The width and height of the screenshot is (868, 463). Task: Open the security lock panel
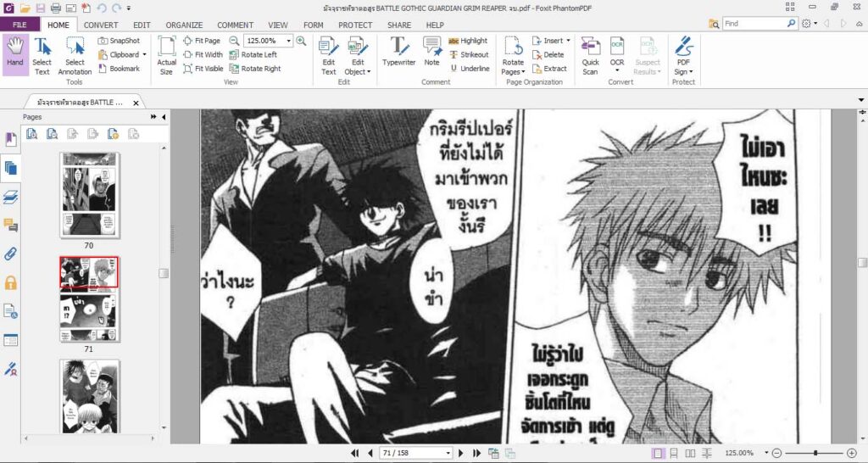coord(10,283)
